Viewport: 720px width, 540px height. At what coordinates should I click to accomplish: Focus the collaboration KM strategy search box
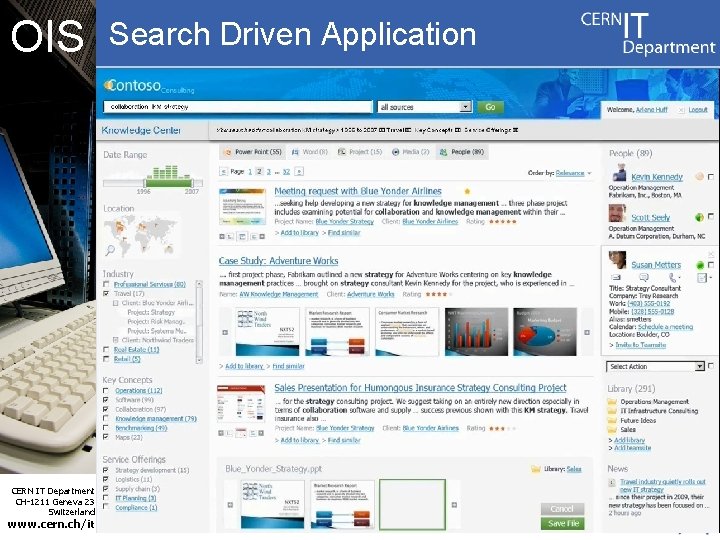[237, 107]
